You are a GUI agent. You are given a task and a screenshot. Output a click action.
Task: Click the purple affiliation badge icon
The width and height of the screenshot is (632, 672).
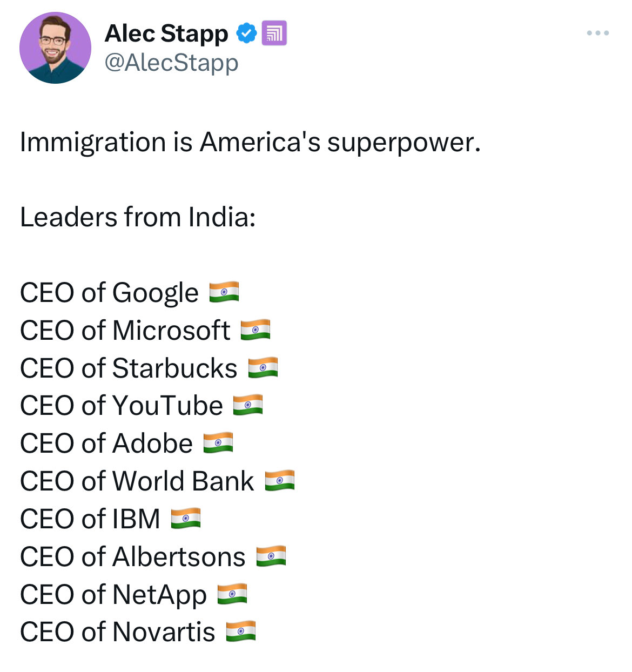(274, 33)
